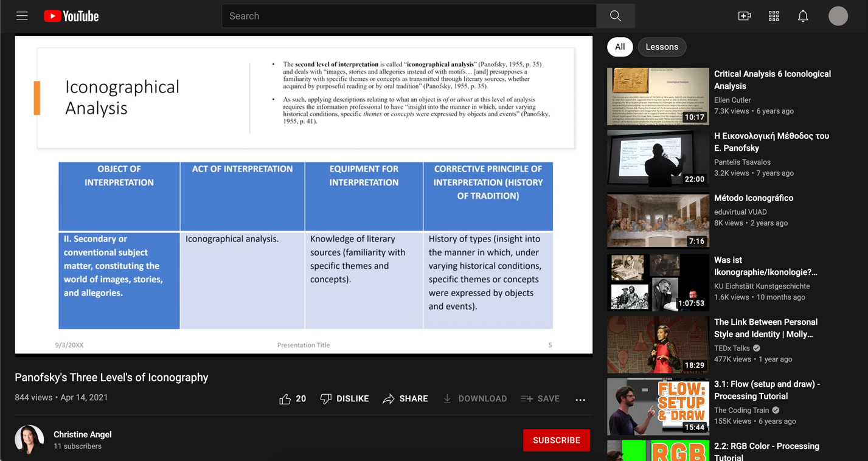Image resolution: width=868 pixels, height=461 pixels.
Task: Click the video title Panofsky's Three Level's
Action: 111,378
